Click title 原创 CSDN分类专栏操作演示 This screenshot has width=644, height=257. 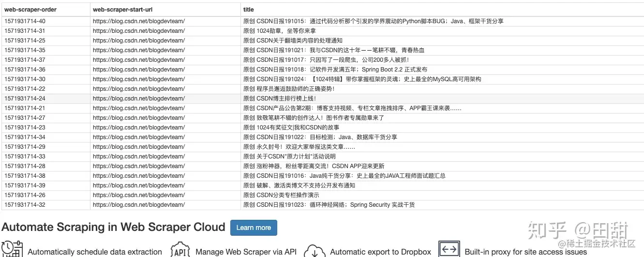click(x=281, y=195)
